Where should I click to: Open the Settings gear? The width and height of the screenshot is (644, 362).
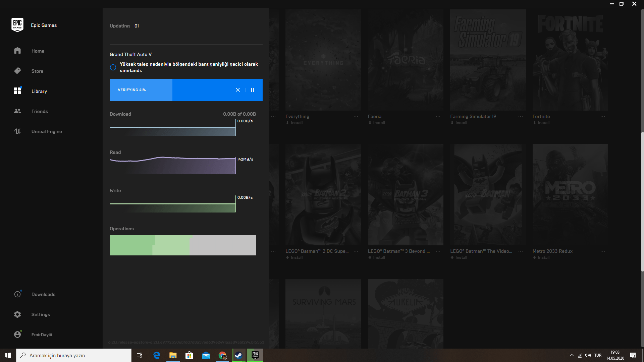click(x=17, y=314)
